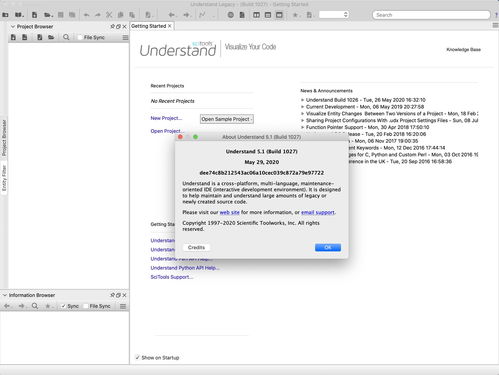Viewport: 499px width, 375px height.
Task: Enable File Sync in Project Browser
Action: tap(80, 37)
